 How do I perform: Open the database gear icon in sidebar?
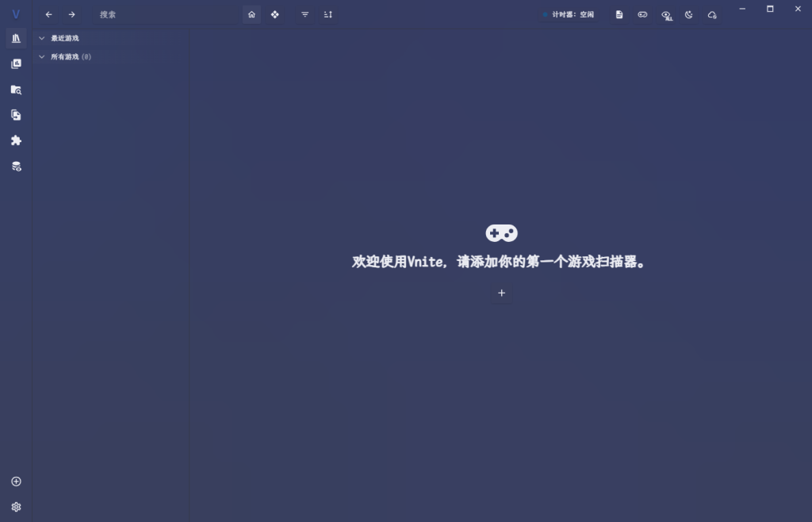click(x=16, y=167)
